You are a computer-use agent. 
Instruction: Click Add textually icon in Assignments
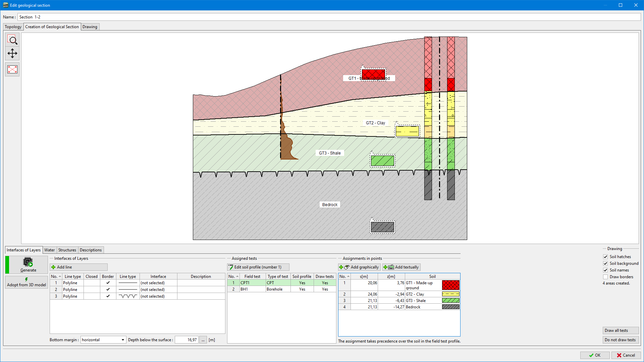coord(401,267)
